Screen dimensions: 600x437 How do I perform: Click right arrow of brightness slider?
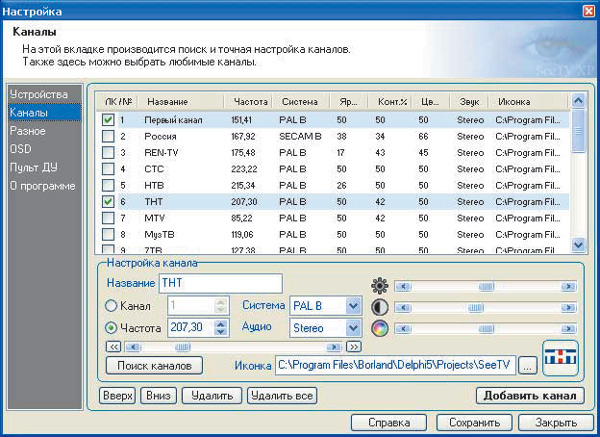click(x=569, y=286)
